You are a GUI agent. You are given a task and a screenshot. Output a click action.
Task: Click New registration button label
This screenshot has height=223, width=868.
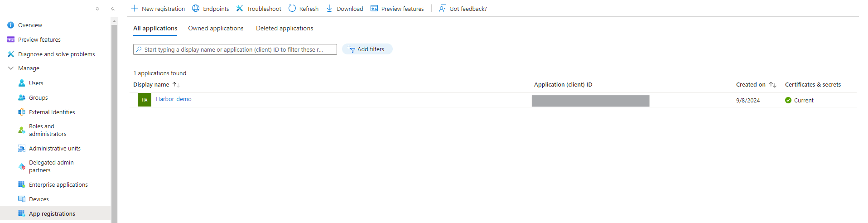[x=163, y=9]
